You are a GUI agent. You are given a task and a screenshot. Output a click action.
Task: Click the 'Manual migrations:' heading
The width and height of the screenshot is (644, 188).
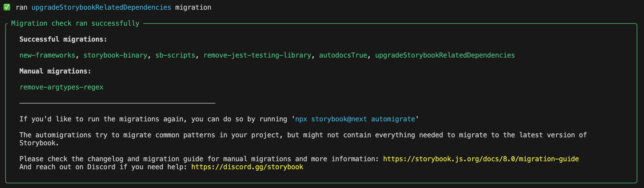pyautogui.click(x=55, y=71)
